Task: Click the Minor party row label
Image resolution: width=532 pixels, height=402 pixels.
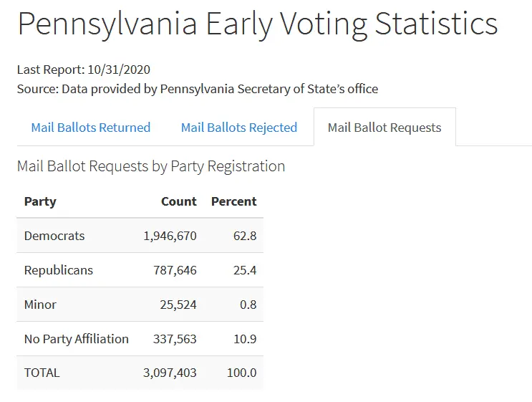Action: (x=40, y=305)
